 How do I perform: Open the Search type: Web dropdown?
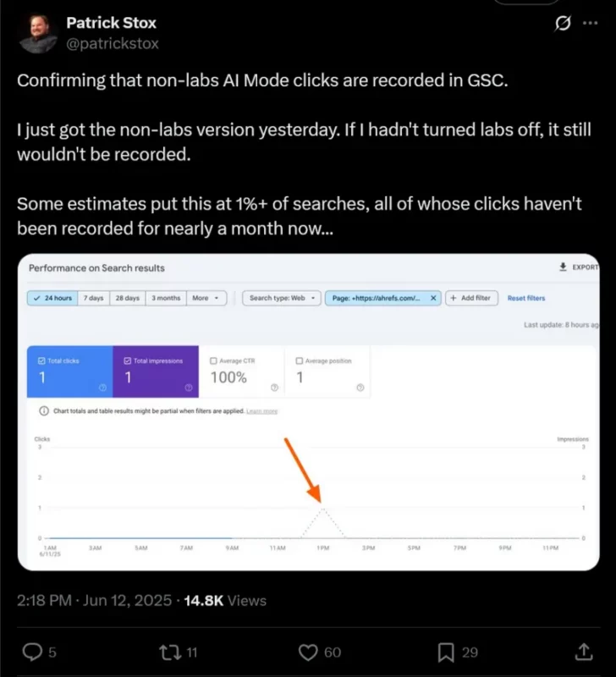[x=282, y=298]
